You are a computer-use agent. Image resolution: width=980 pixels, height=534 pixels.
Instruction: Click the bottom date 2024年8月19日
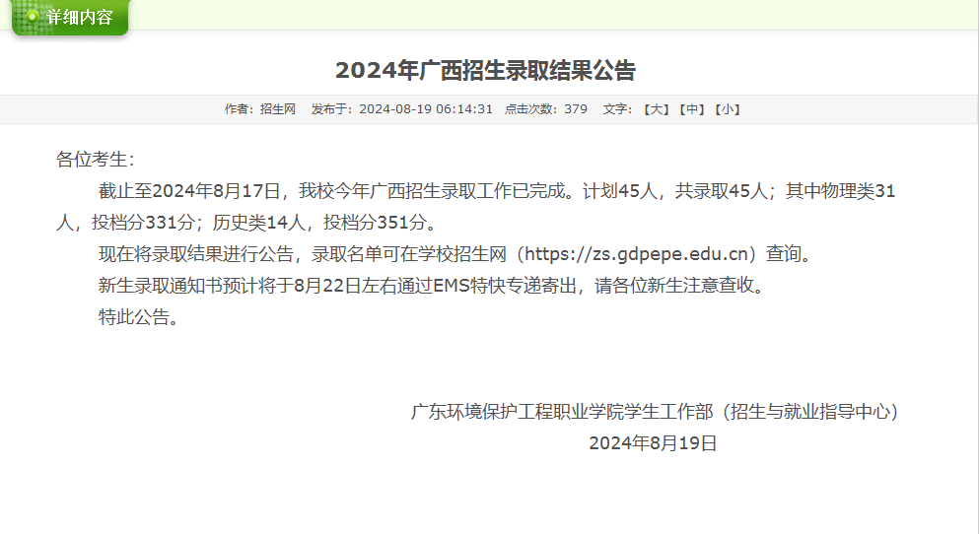click(653, 443)
